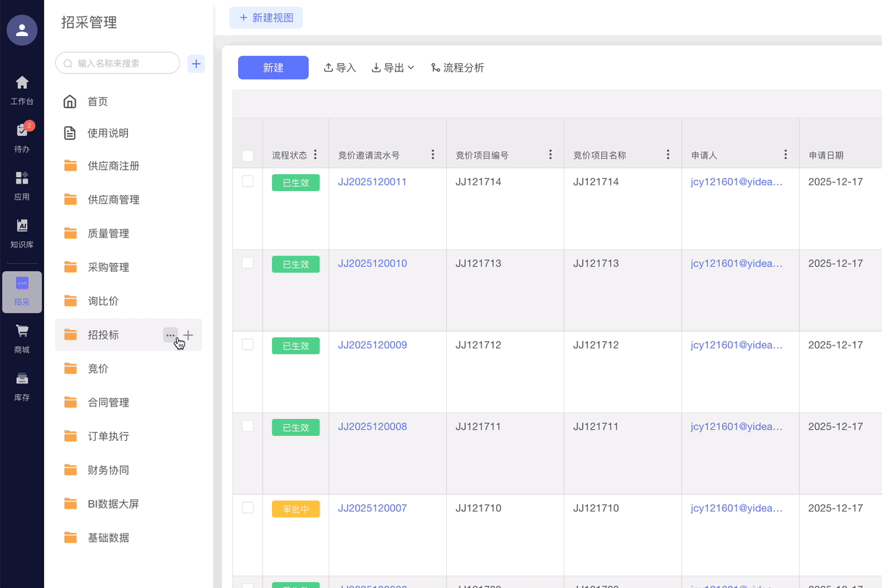Open the 待办 to-do icon
This screenshot has height=588, width=882.
tap(22, 131)
